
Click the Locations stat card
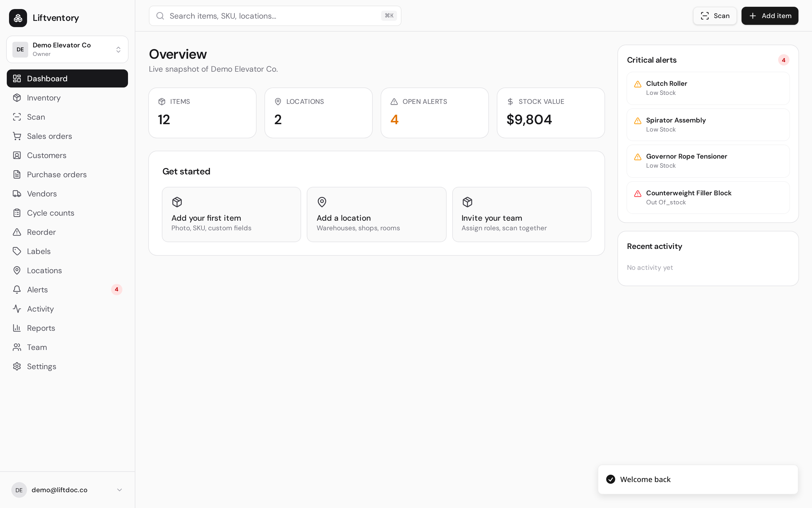coord(318,113)
